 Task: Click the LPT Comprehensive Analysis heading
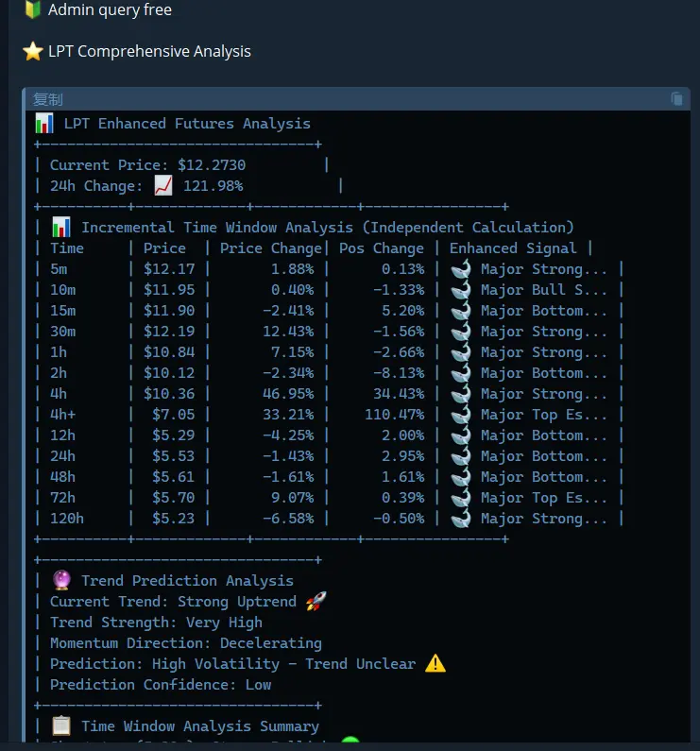pyautogui.click(x=149, y=51)
